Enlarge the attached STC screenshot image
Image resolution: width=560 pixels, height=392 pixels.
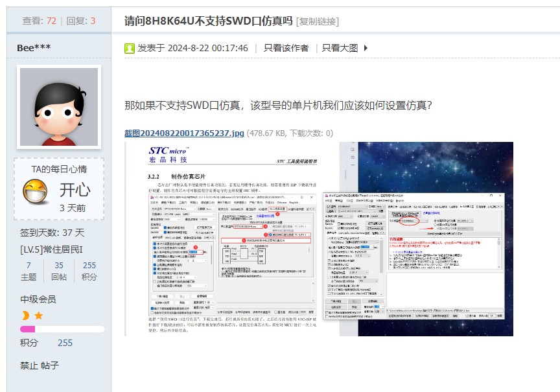point(320,239)
